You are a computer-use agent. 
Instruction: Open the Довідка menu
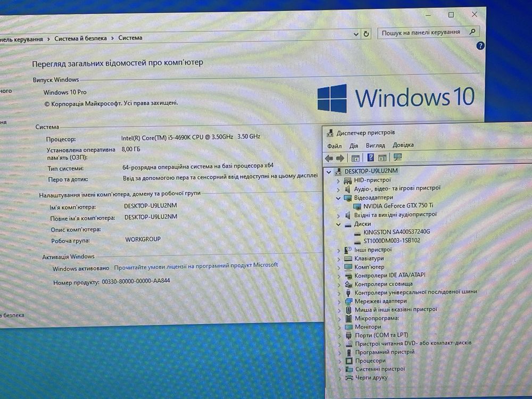click(403, 145)
